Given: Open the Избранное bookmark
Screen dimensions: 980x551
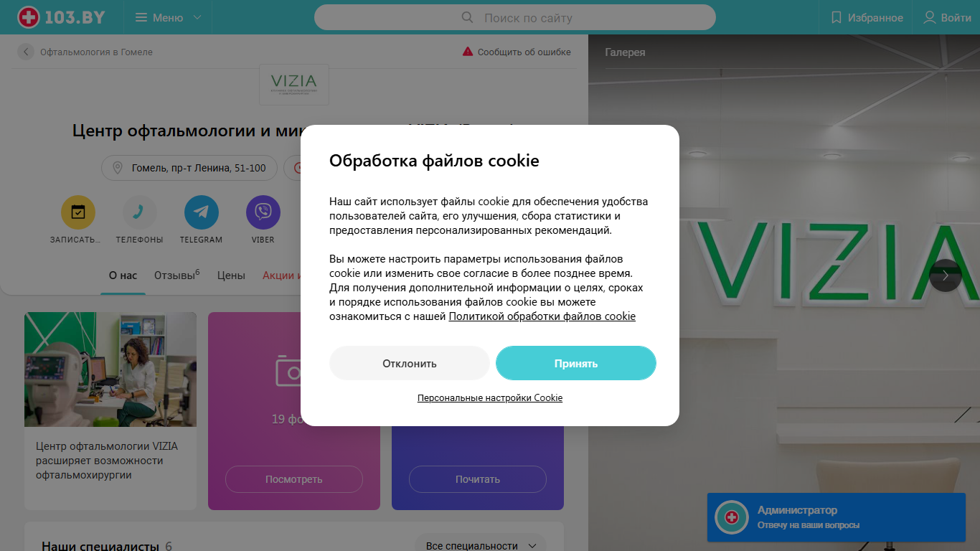Looking at the screenshot, I should coord(867,17).
